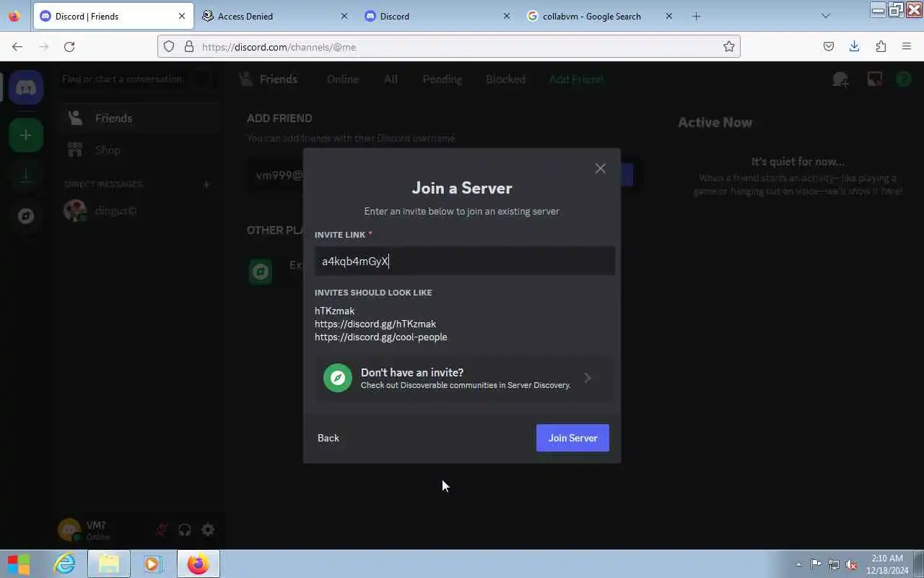Viewport: 924px width, 578px height.
Task: Toggle microphone mute in user panel
Action: (162, 530)
